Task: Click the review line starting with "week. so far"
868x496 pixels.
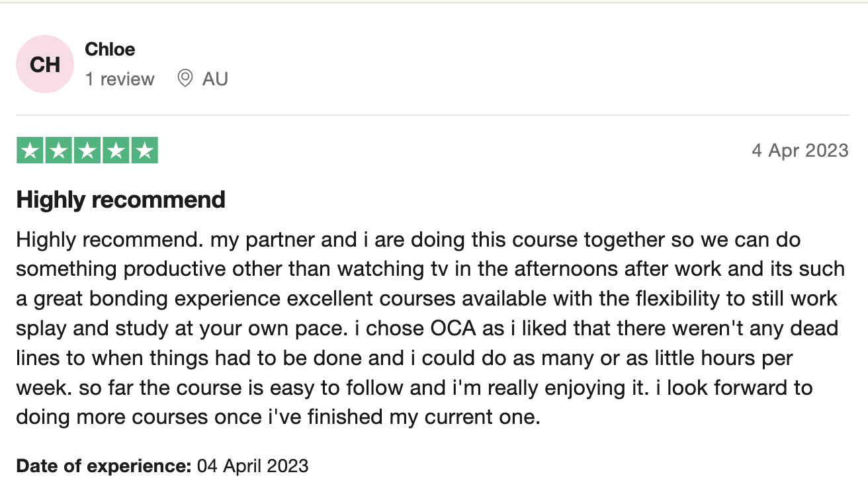Action: coord(413,388)
